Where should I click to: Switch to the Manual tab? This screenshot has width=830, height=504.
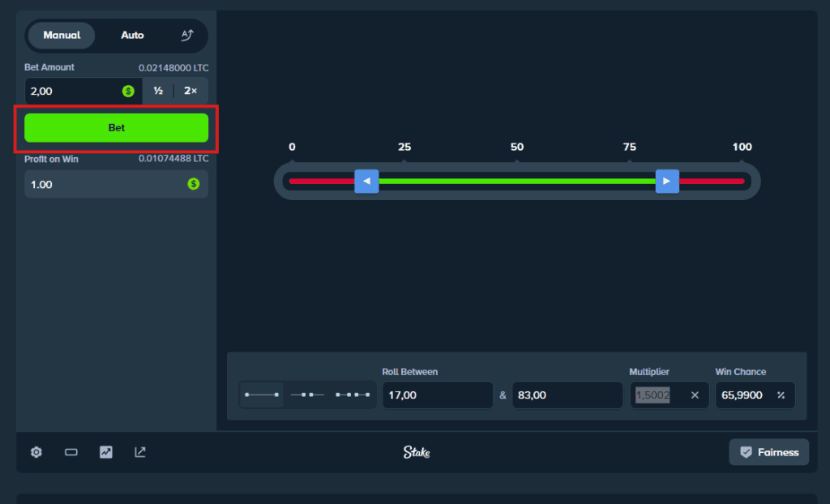pyautogui.click(x=61, y=35)
